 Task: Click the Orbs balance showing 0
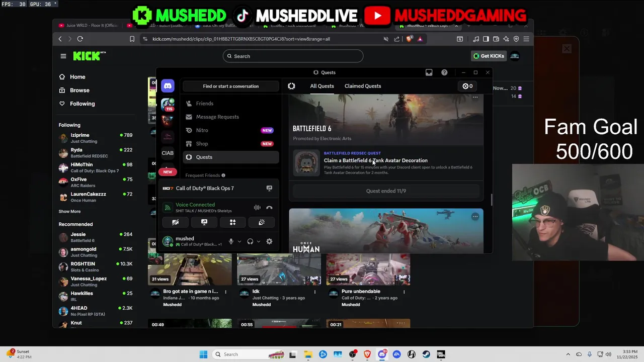pyautogui.click(x=468, y=86)
